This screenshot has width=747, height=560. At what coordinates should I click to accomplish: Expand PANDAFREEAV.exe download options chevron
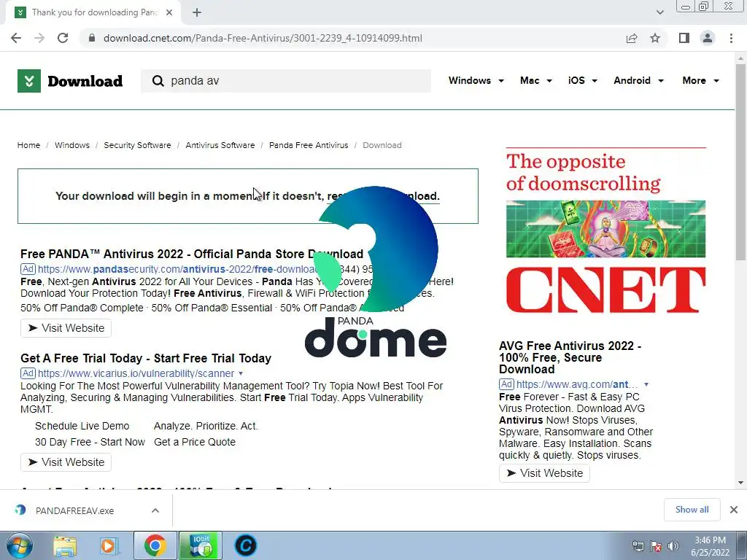tap(155, 510)
